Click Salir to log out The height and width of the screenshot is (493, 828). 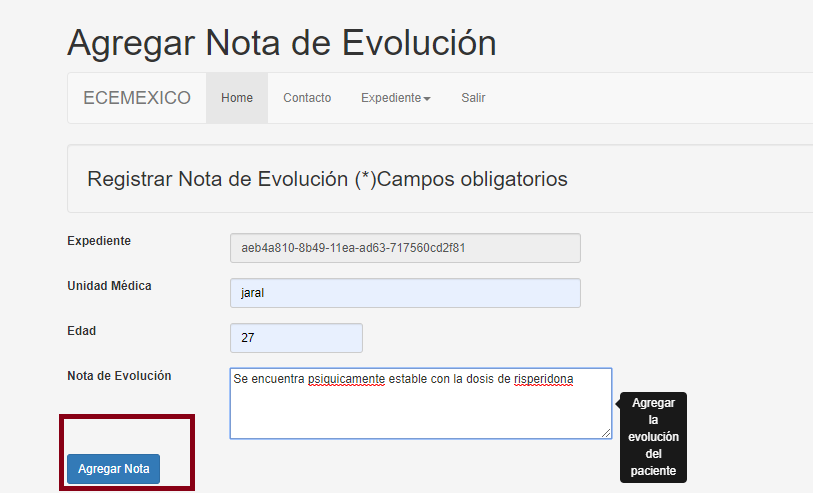pos(473,98)
